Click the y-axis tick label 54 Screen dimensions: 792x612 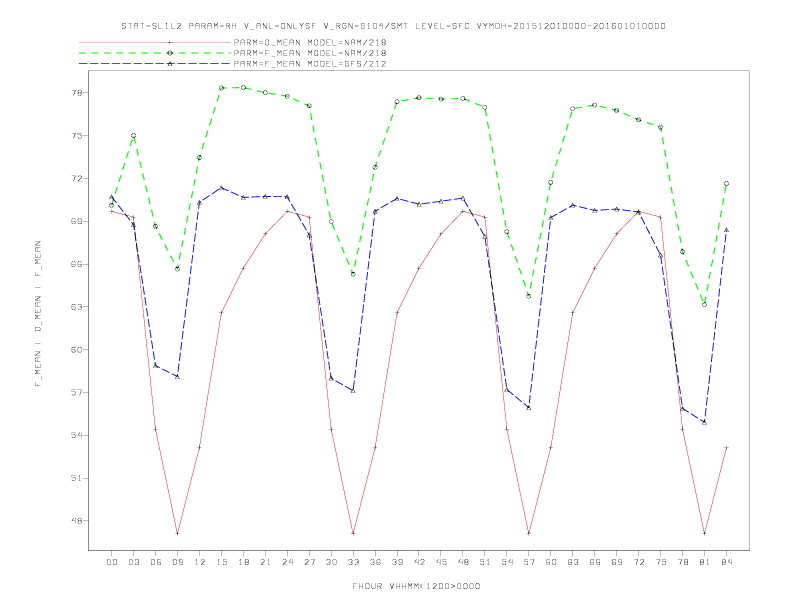(x=77, y=435)
